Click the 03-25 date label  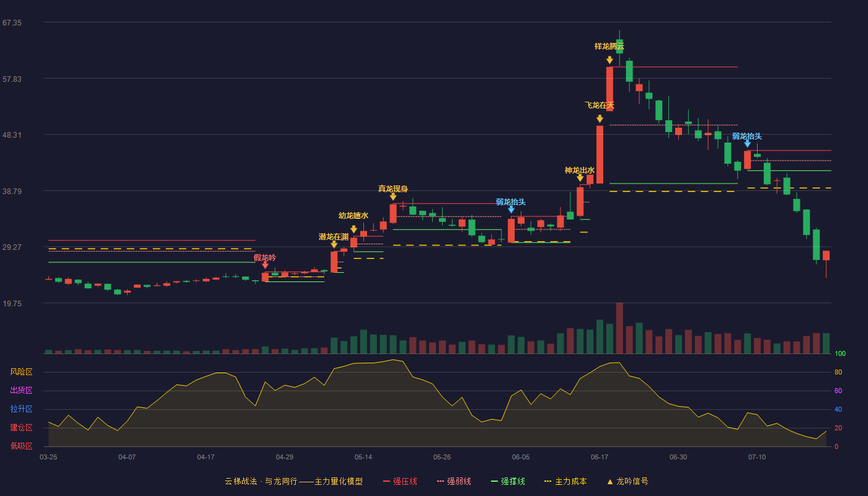(48, 457)
